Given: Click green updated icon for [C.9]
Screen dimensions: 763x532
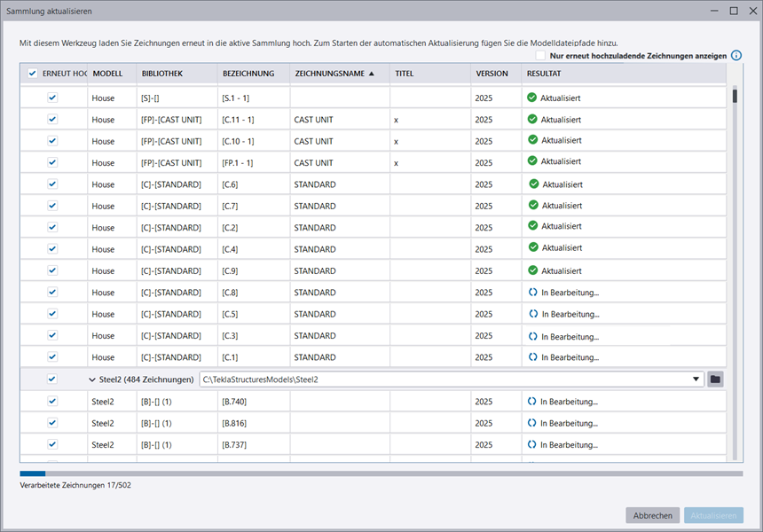Looking at the screenshot, I should click(x=533, y=270).
